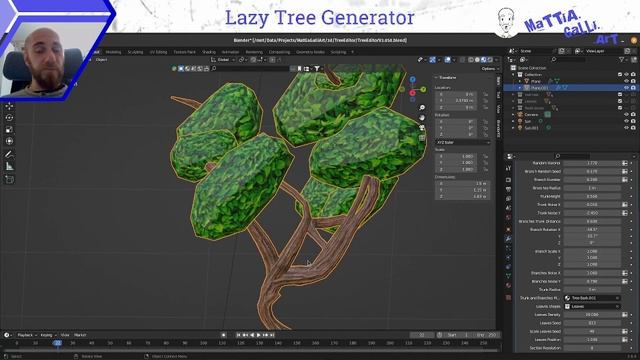This screenshot has height=360, width=640.
Task: Open the Scene properties tab icon
Action: click(x=509, y=208)
